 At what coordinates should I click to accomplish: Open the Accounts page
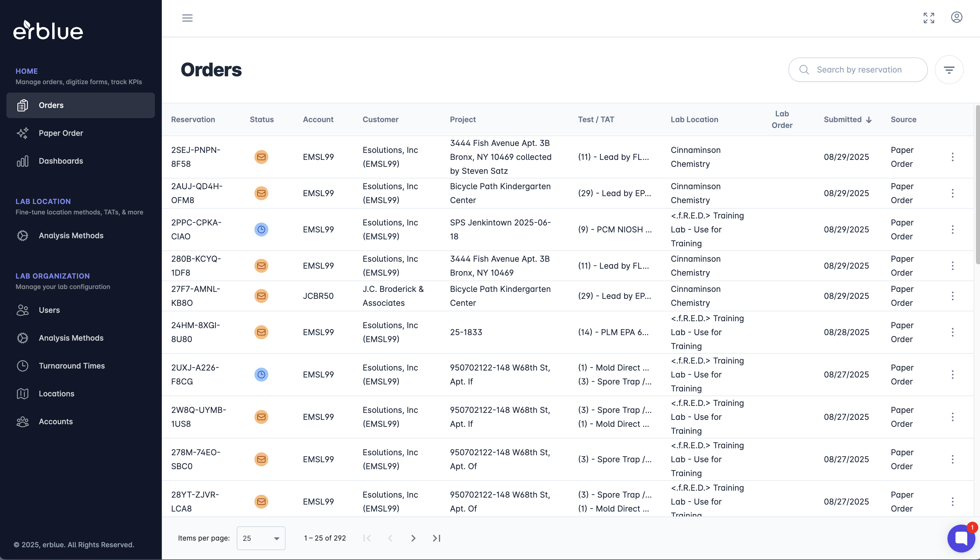[x=56, y=422]
